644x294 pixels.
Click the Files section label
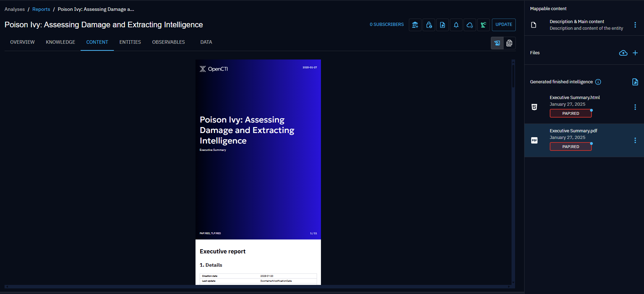(535, 53)
